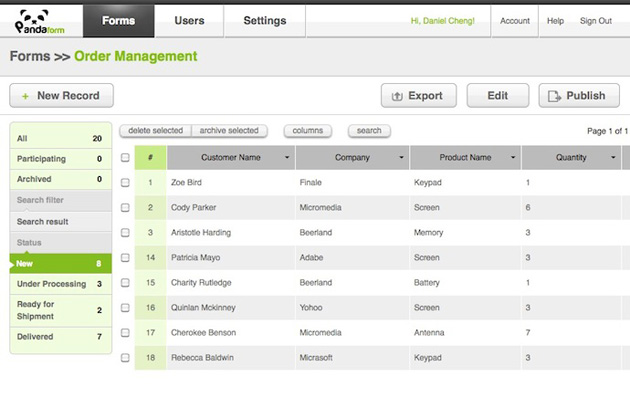The image size is (630, 397).
Task: Filter by Under Processing status
Action: coord(61,284)
